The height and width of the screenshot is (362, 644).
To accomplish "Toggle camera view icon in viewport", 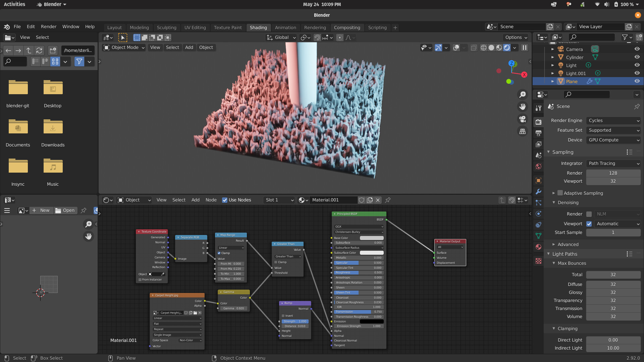I will point(522,119).
